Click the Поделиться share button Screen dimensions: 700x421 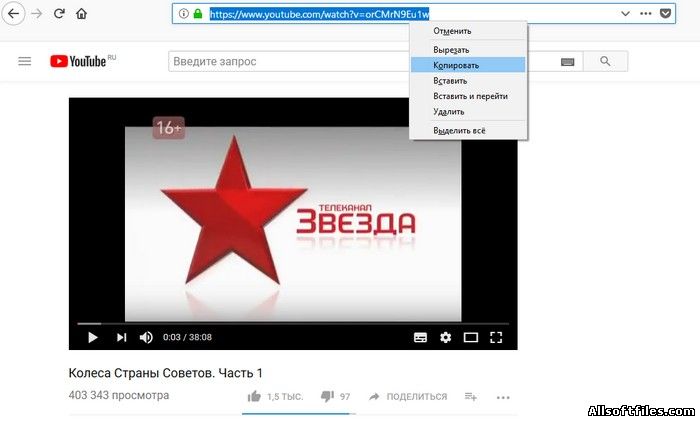tap(408, 396)
